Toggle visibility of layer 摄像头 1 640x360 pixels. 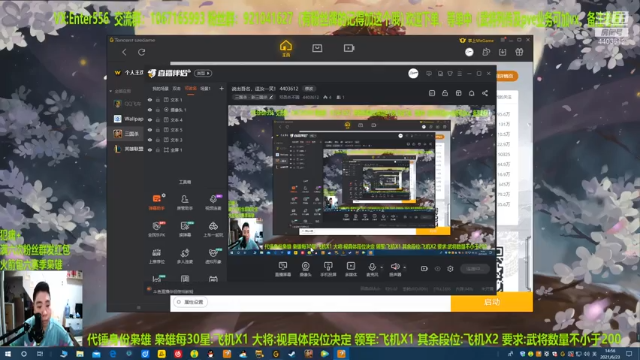[150, 110]
